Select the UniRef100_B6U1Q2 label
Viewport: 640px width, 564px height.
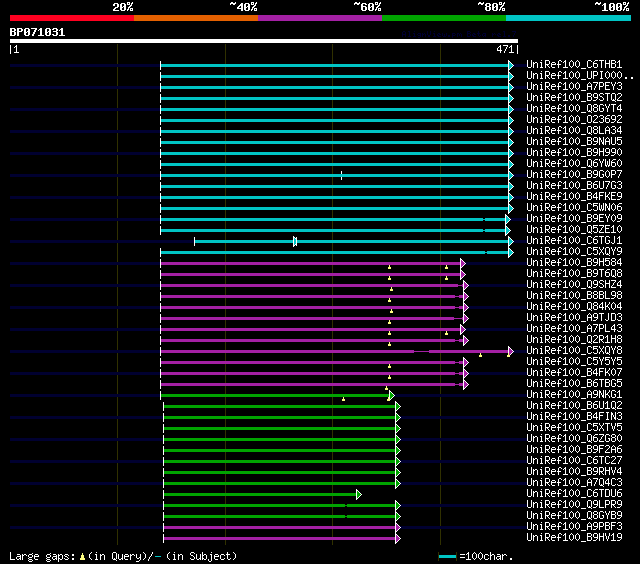574,406
